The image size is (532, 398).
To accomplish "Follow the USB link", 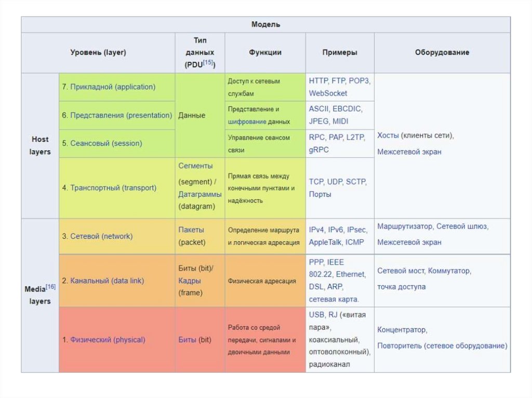I will tap(316, 314).
